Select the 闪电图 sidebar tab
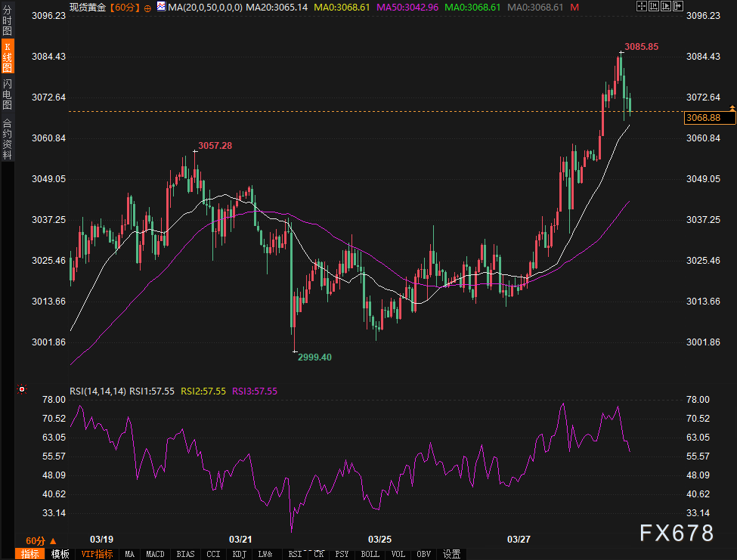Image resolution: width=737 pixels, height=560 pixels. (7, 94)
